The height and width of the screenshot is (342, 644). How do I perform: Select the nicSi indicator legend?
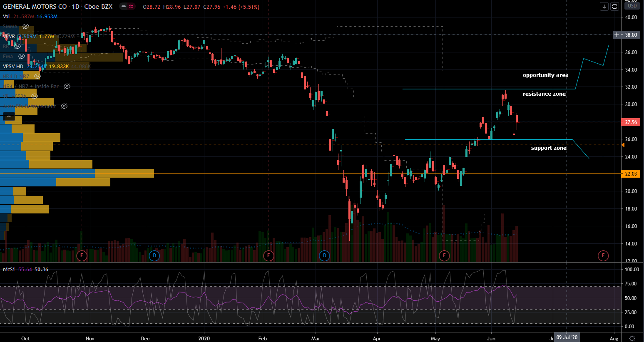point(9,270)
